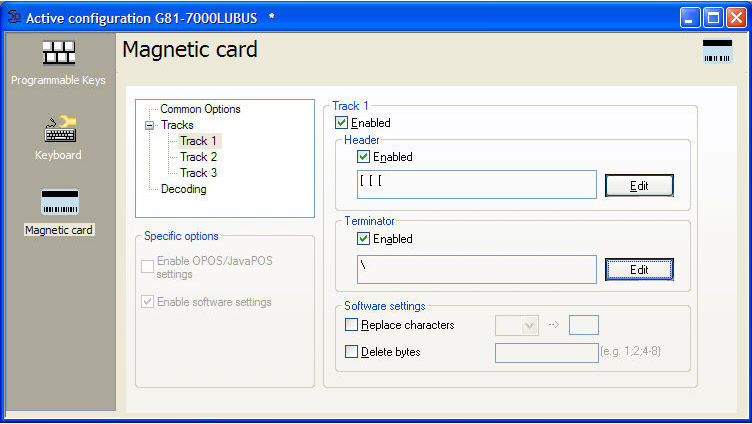Check the Delete bytes option
This screenshot has height=424, width=752.
[351, 352]
